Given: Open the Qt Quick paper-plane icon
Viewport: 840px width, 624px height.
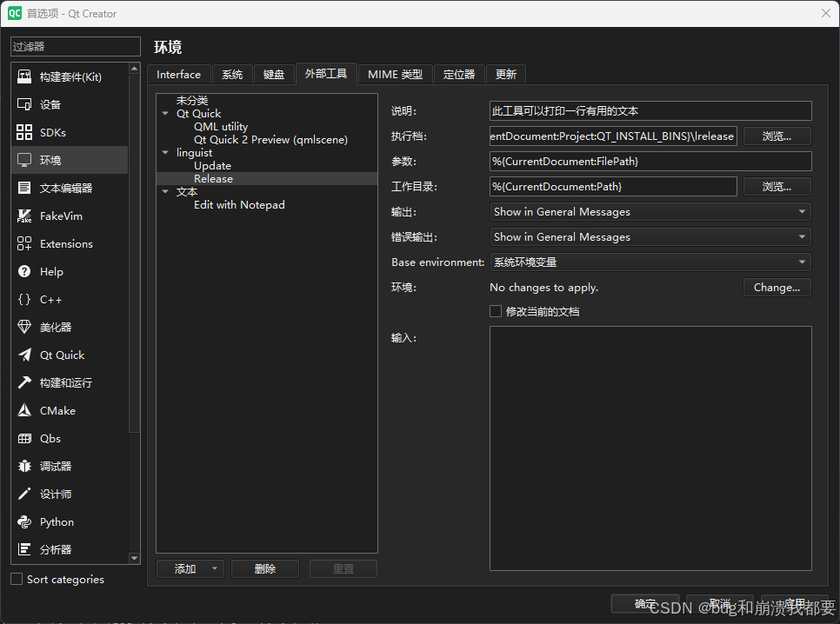Looking at the screenshot, I should point(24,355).
